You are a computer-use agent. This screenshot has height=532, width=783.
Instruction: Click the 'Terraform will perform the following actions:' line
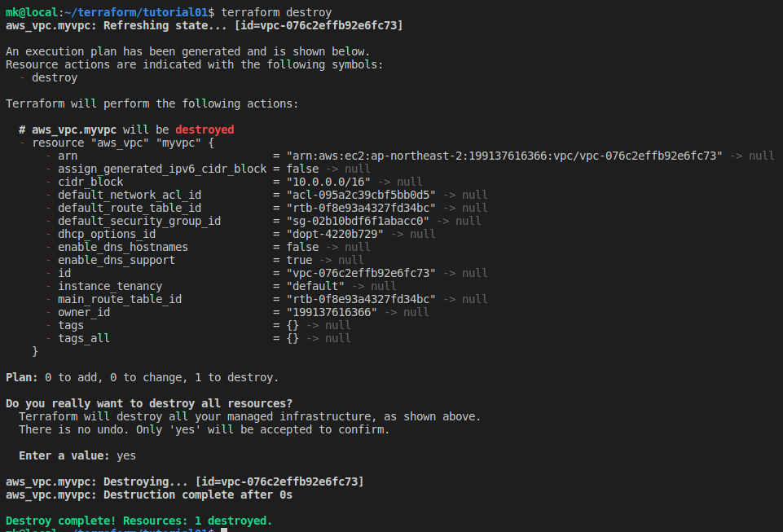(152, 104)
